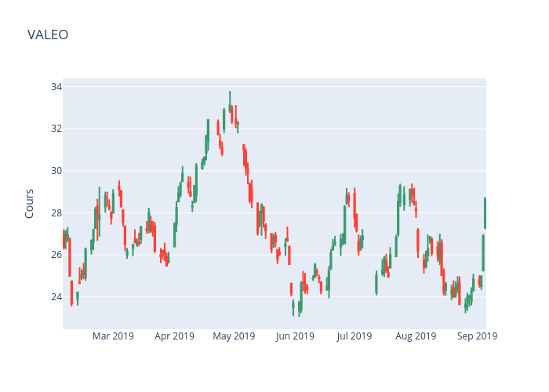
Task: Click the Cours y-axis label
Action: (x=29, y=204)
